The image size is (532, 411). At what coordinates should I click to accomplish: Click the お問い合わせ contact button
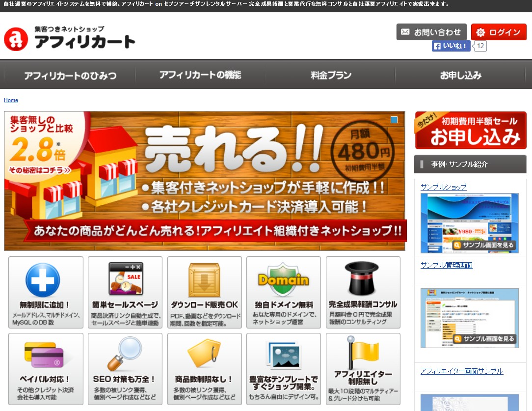[431, 32]
